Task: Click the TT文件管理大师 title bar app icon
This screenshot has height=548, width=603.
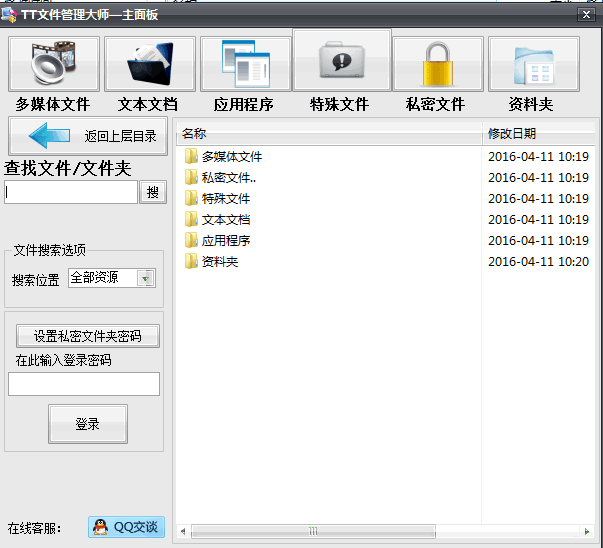Action: (9, 14)
